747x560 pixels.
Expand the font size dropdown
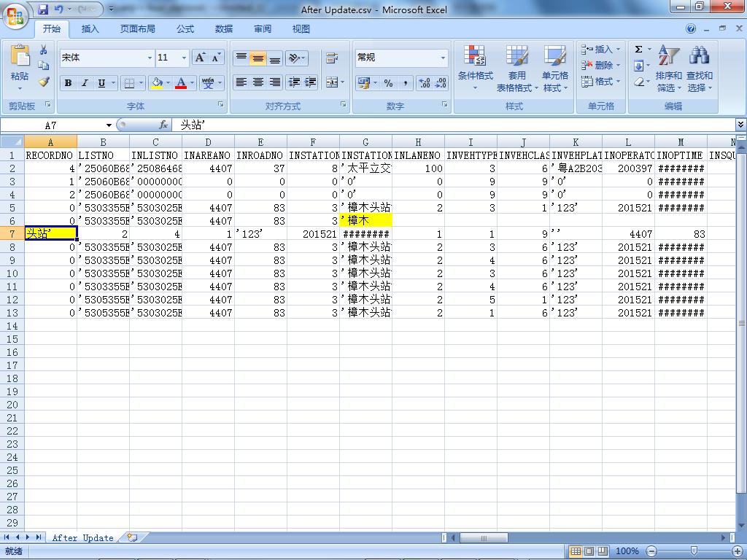pos(184,58)
